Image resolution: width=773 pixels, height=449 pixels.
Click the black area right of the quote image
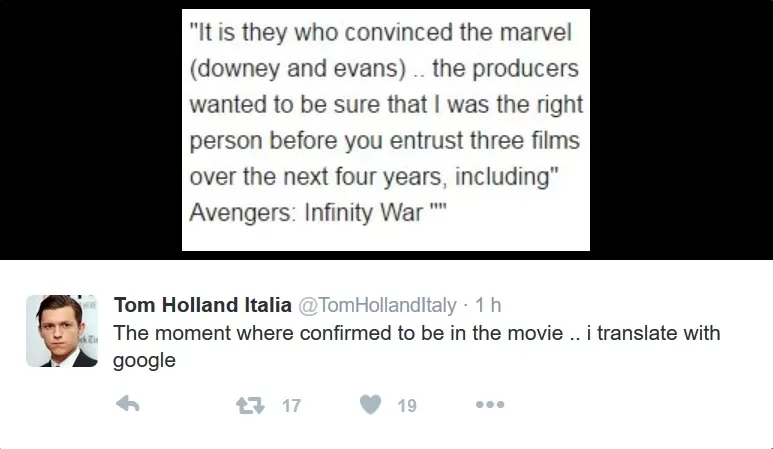click(680, 130)
